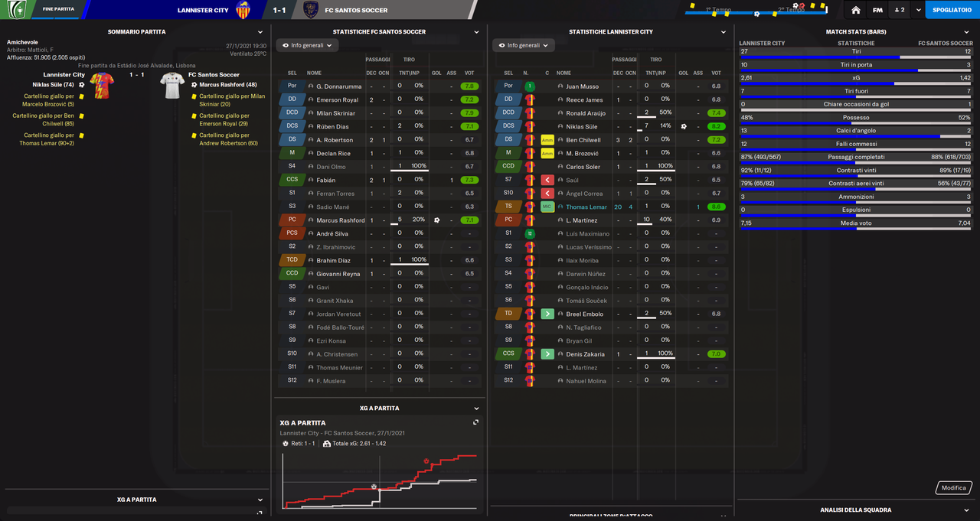Open Info generali dropdown for FC Santos Soccer

(x=307, y=45)
